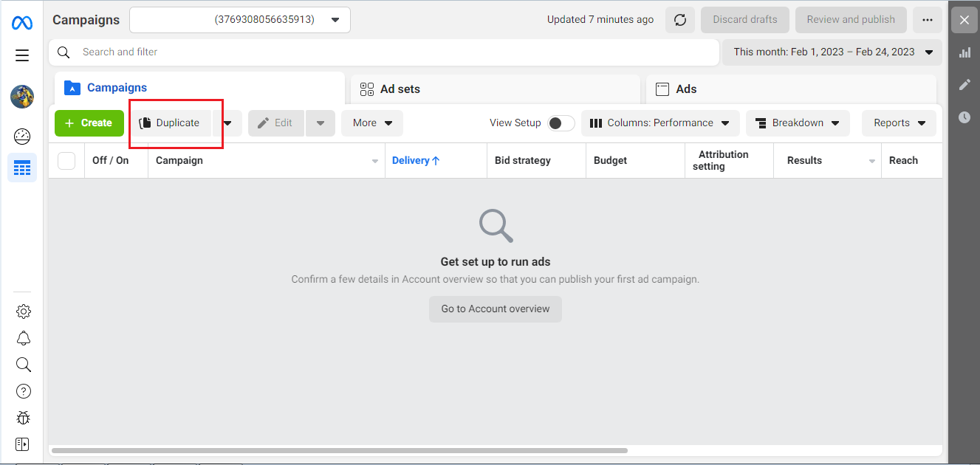Click the refresh data button
Screen dimensions: 980x465
pos(680,20)
